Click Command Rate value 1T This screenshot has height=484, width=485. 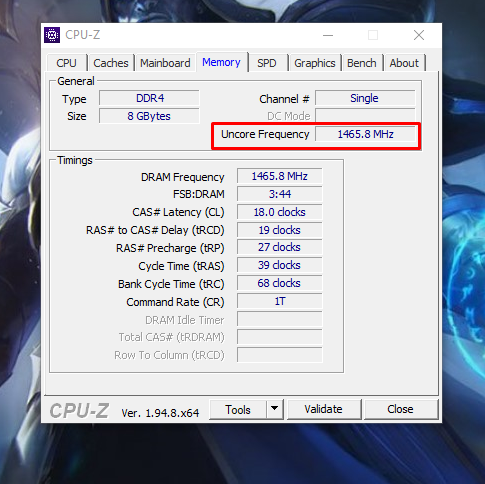[279, 301]
